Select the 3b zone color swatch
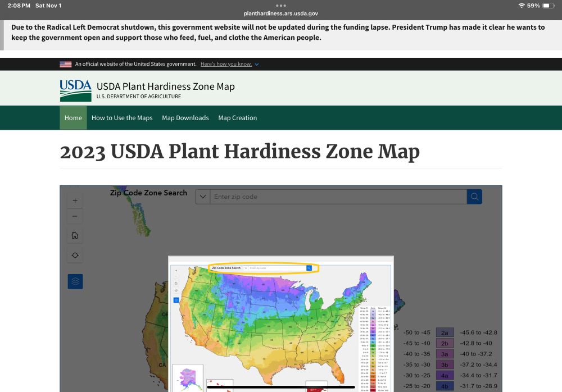Viewport: 562px width, 392px height. point(445,365)
